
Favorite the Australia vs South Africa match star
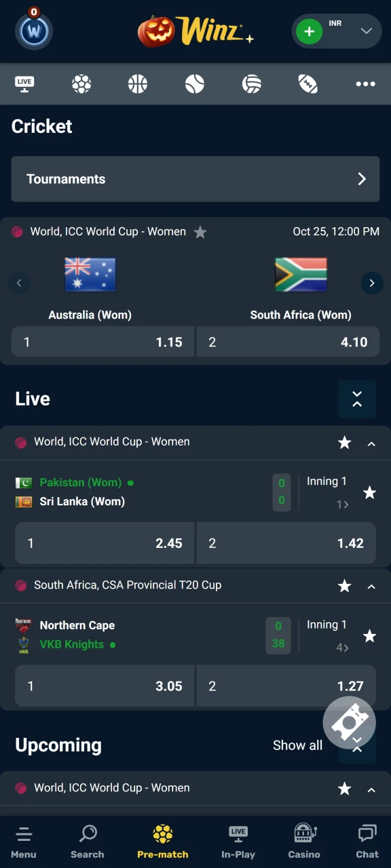200,232
